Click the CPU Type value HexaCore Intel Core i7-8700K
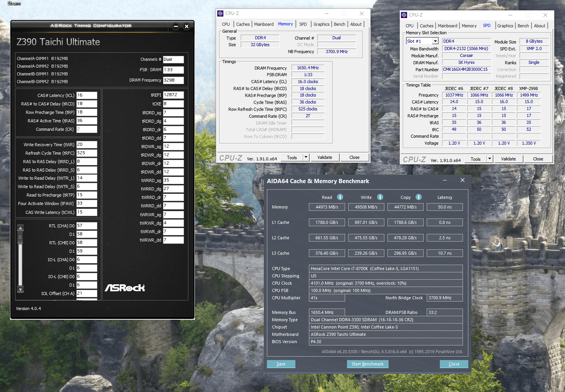The image size is (565, 392). tap(386, 269)
